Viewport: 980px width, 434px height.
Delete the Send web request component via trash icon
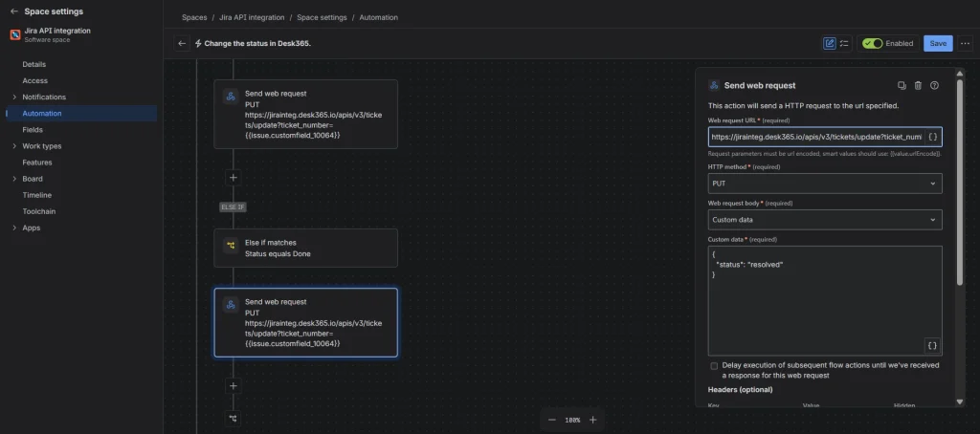(918, 85)
